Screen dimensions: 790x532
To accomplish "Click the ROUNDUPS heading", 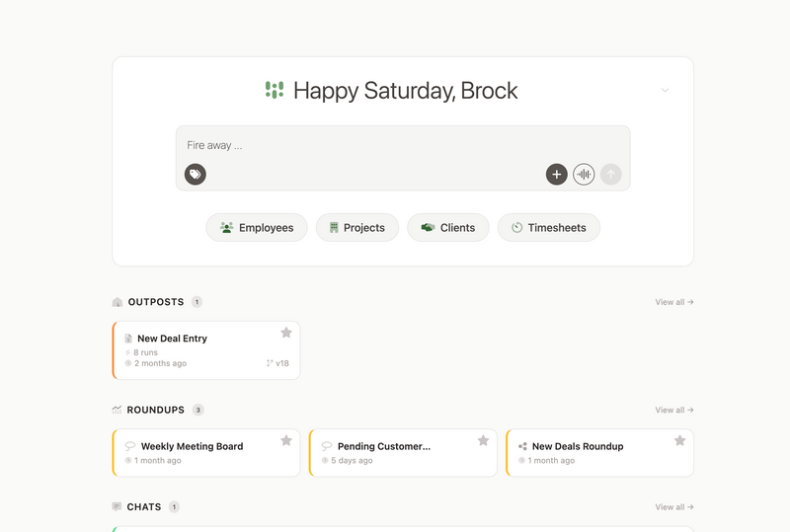I will 156,410.
